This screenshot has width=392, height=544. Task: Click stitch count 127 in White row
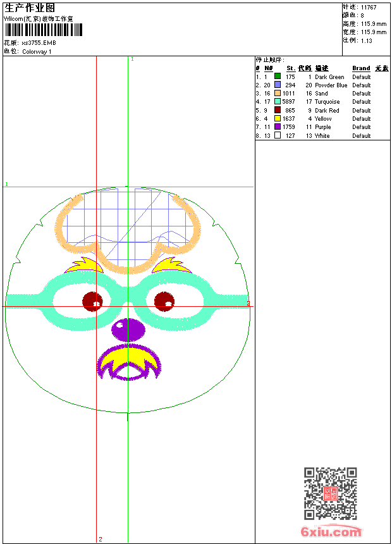[x=290, y=135]
